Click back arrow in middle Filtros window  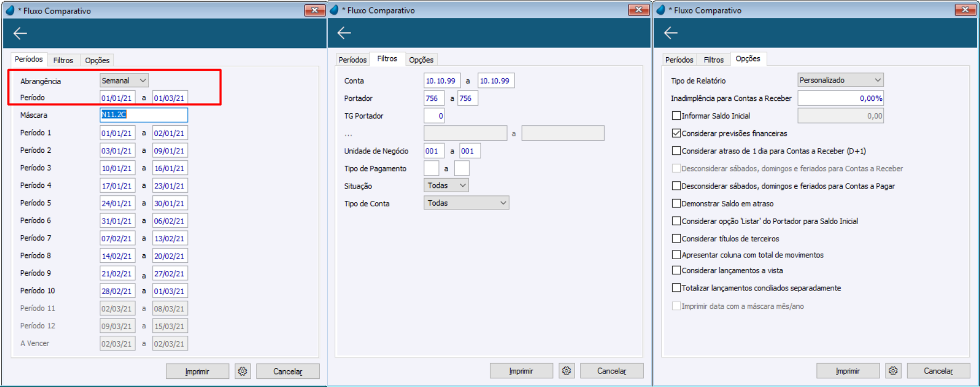(344, 33)
